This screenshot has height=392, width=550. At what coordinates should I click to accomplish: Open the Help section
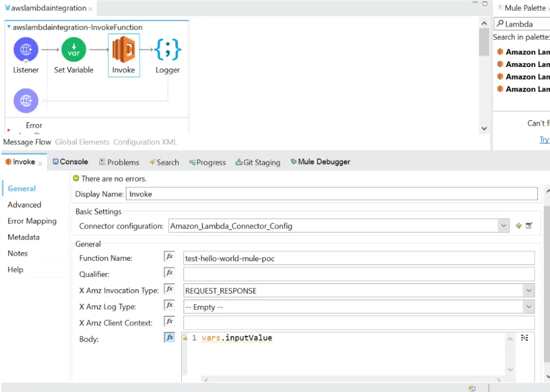15,269
